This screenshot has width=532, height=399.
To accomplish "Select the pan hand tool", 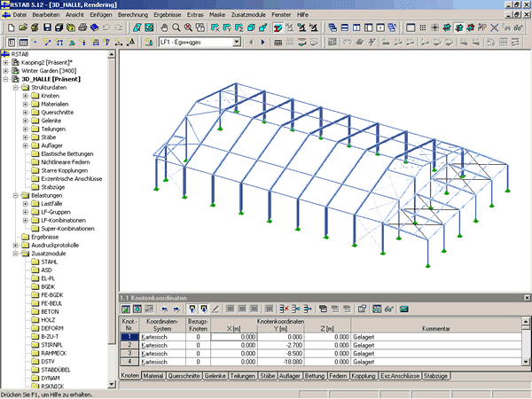I will (164, 27).
